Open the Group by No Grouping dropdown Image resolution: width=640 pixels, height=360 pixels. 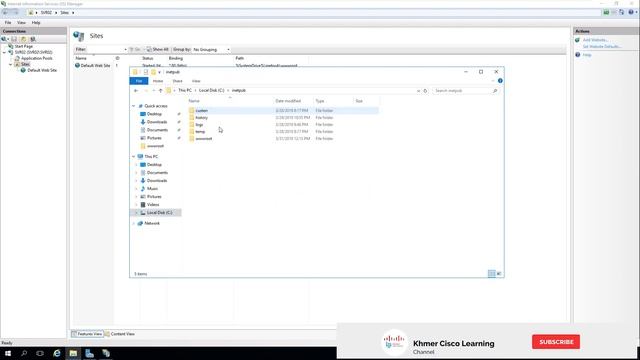point(211,49)
